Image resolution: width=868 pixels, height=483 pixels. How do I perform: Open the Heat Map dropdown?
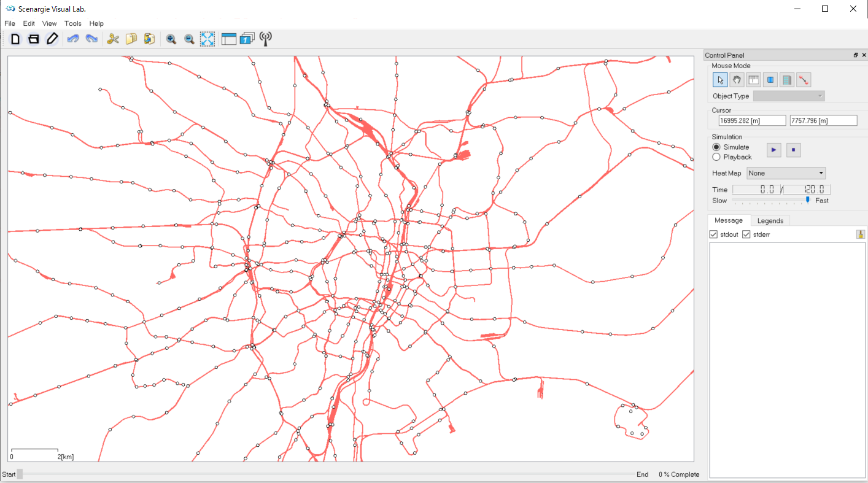[786, 173]
